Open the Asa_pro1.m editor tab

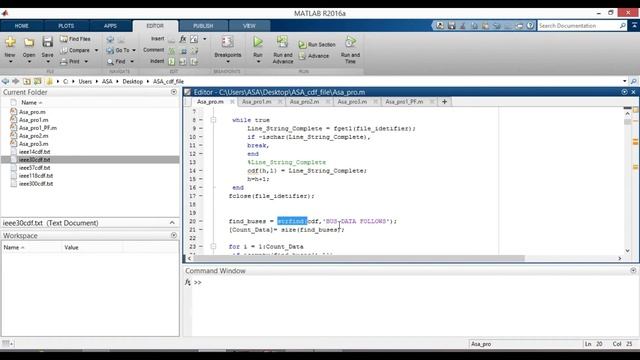tap(256, 102)
